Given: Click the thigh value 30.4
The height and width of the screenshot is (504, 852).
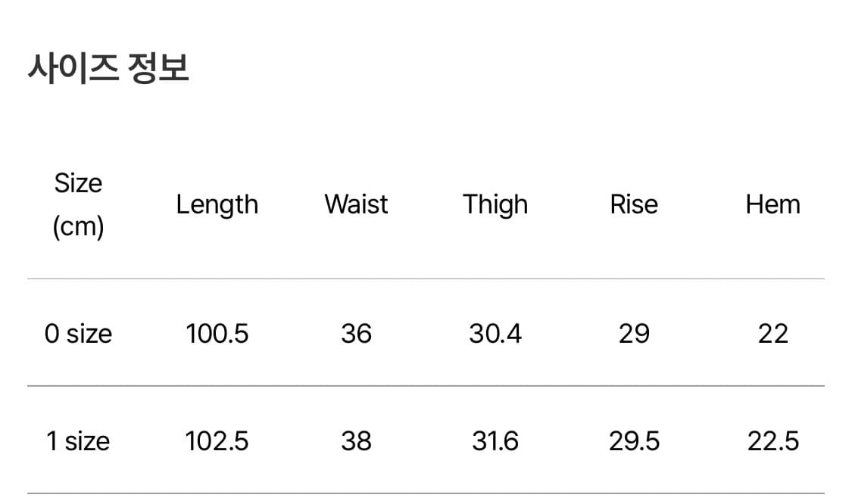Looking at the screenshot, I should [495, 333].
